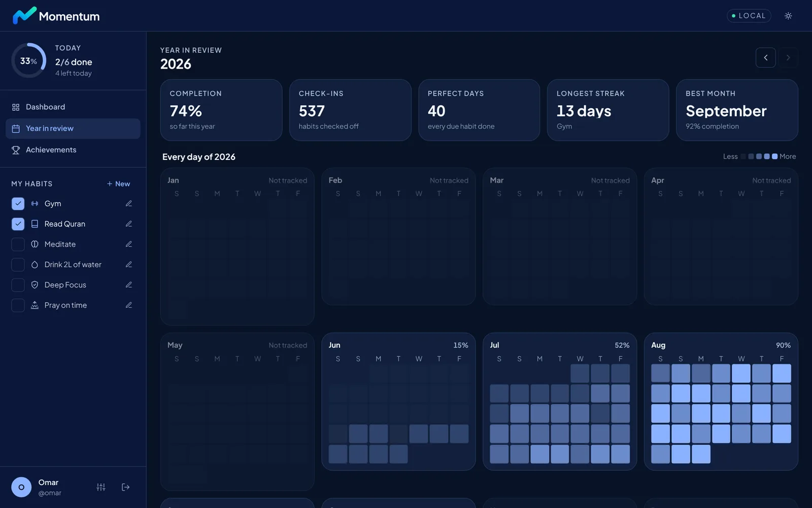Check the Pray on time checkbox

[18, 305]
